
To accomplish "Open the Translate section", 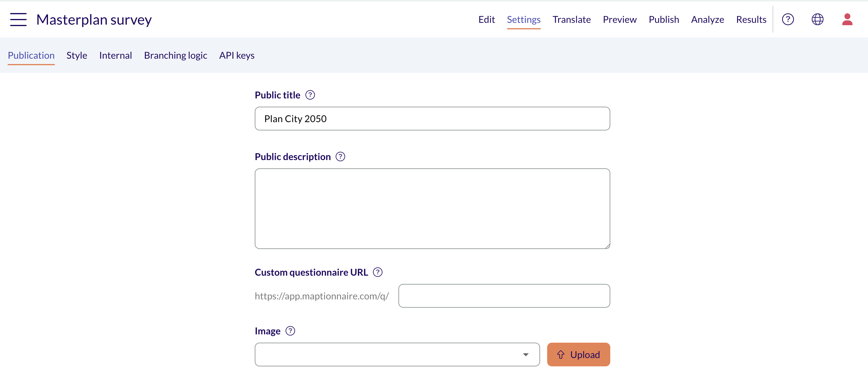I will 571,20.
